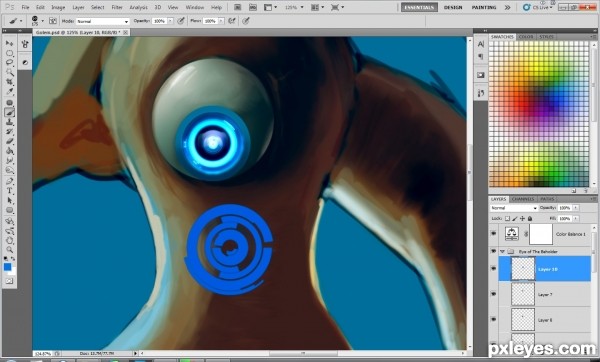Image resolution: width=600 pixels, height=362 pixels.
Task: Choose the Painting workspace
Action: pyautogui.click(x=484, y=7)
